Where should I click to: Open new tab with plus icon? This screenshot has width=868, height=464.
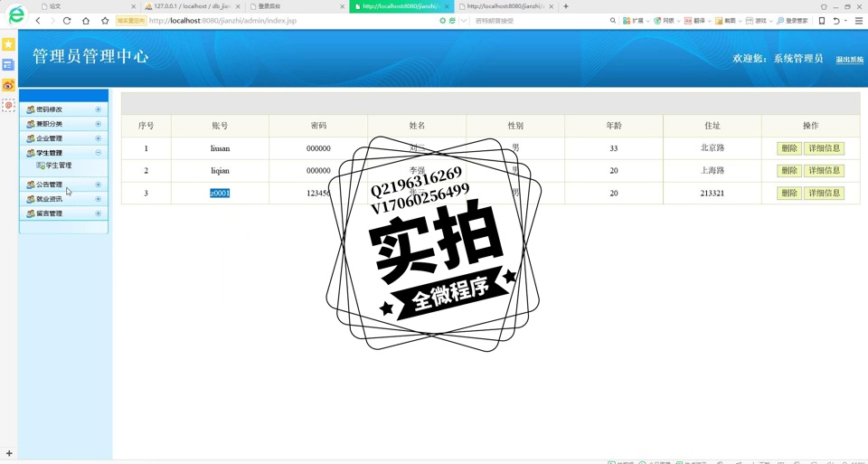pos(566,6)
